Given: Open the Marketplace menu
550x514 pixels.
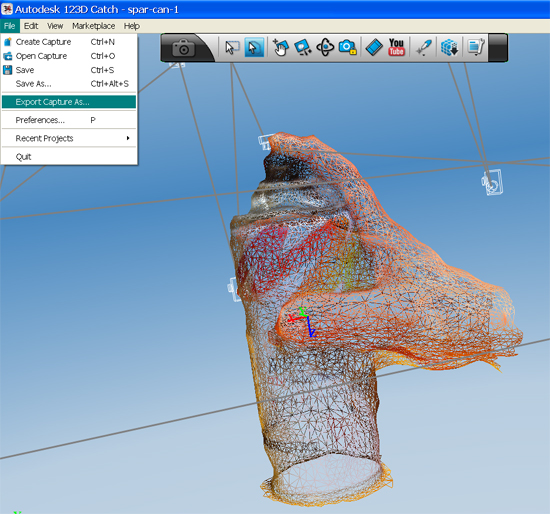Looking at the screenshot, I should (94, 26).
